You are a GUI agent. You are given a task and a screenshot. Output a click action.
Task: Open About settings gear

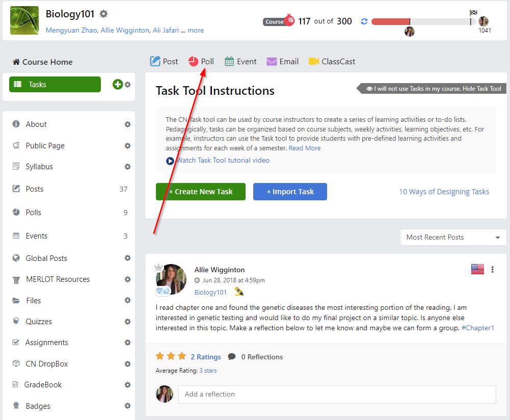click(x=127, y=124)
